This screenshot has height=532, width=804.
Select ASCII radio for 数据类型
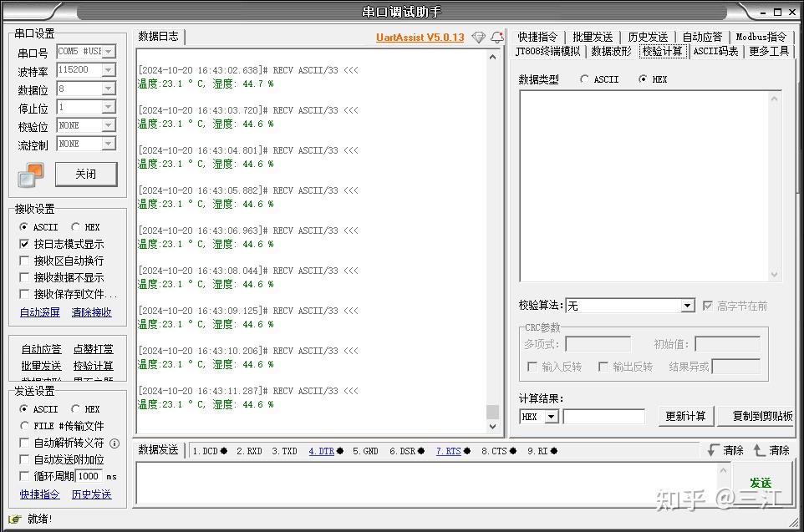coord(584,79)
